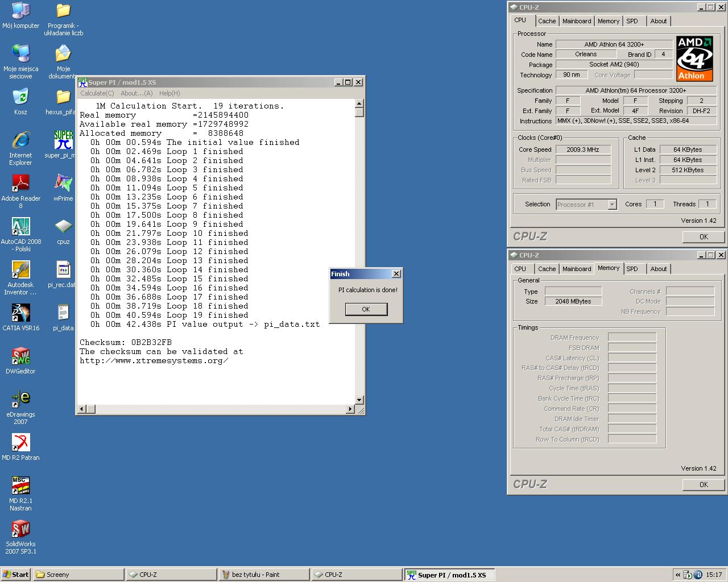Switch to Mainboard tab in upper CPU-Z
Viewport: 728px width, 582px height.
(x=576, y=21)
